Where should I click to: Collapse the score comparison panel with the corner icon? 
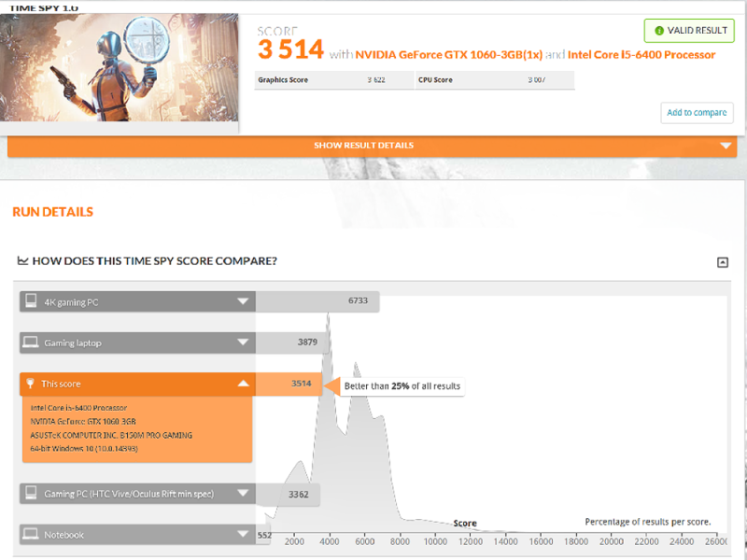(x=722, y=262)
